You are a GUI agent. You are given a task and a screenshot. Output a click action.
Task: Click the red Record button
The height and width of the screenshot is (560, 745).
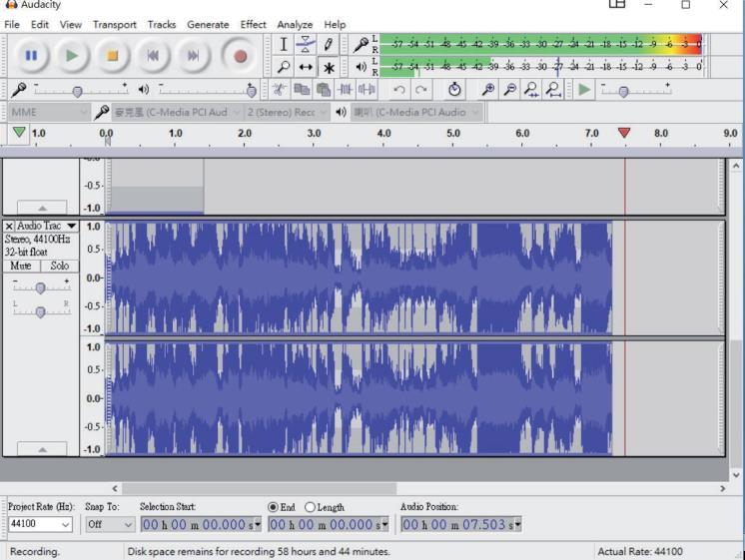(x=240, y=56)
